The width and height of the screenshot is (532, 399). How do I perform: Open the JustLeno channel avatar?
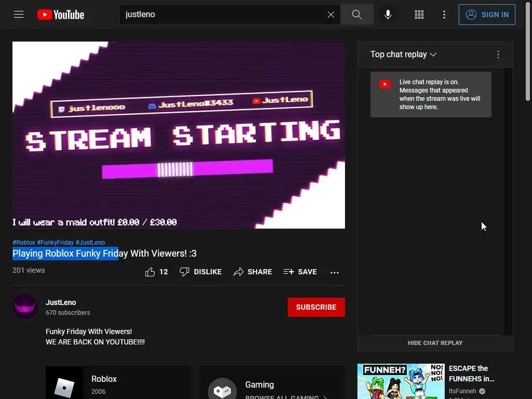[x=25, y=307]
